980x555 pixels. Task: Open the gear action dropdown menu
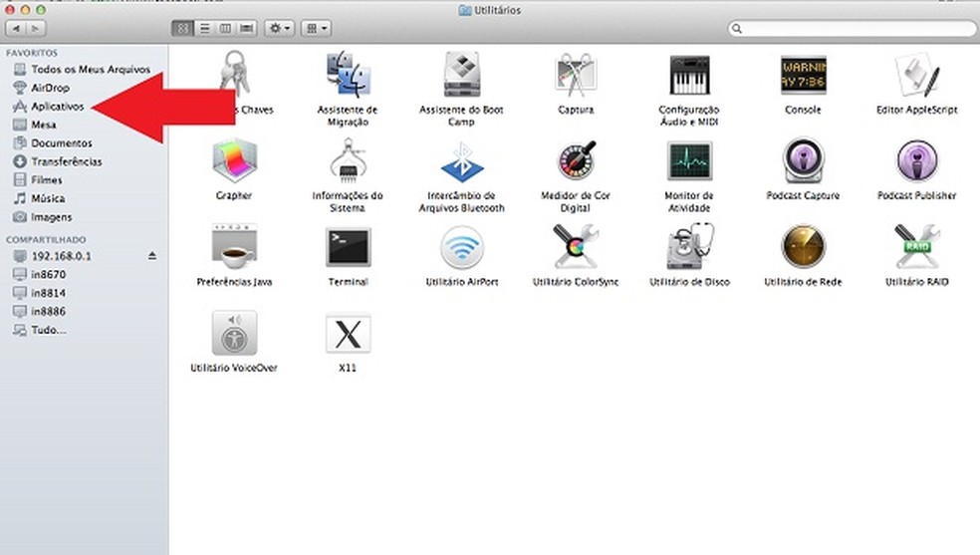point(279,29)
